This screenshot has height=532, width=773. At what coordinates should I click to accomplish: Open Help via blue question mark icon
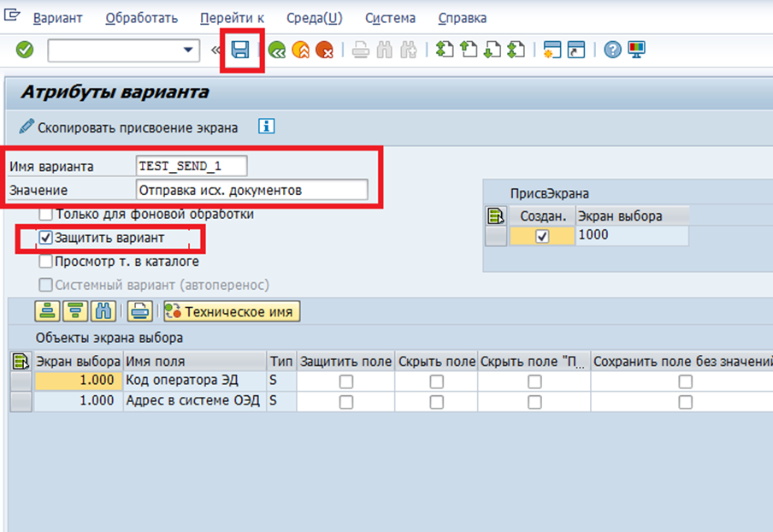[611, 50]
